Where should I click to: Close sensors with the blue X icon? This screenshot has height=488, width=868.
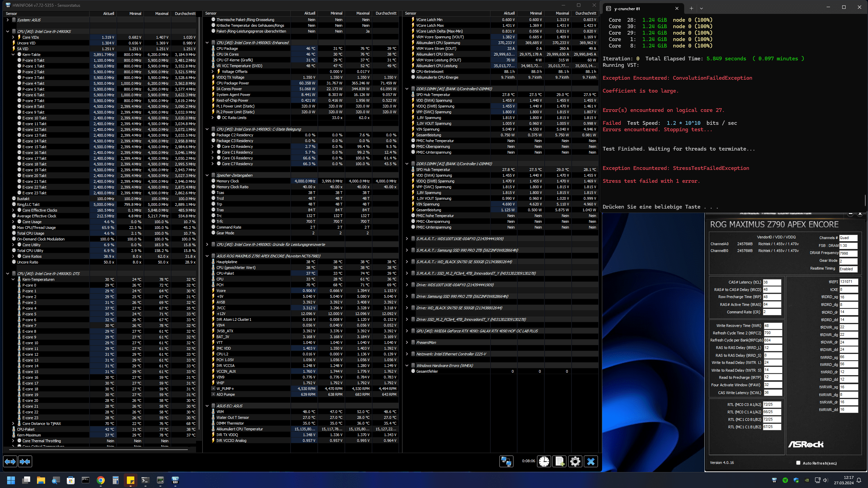[591, 462]
